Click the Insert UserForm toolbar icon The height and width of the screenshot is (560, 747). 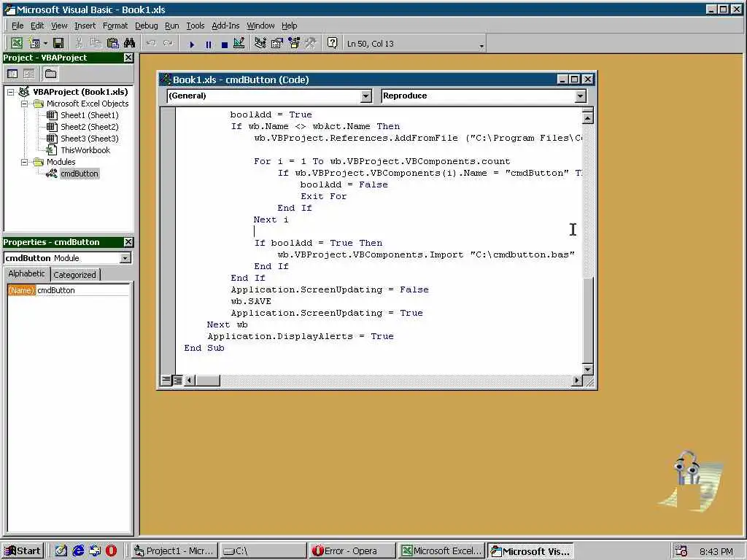tap(34, 43)
